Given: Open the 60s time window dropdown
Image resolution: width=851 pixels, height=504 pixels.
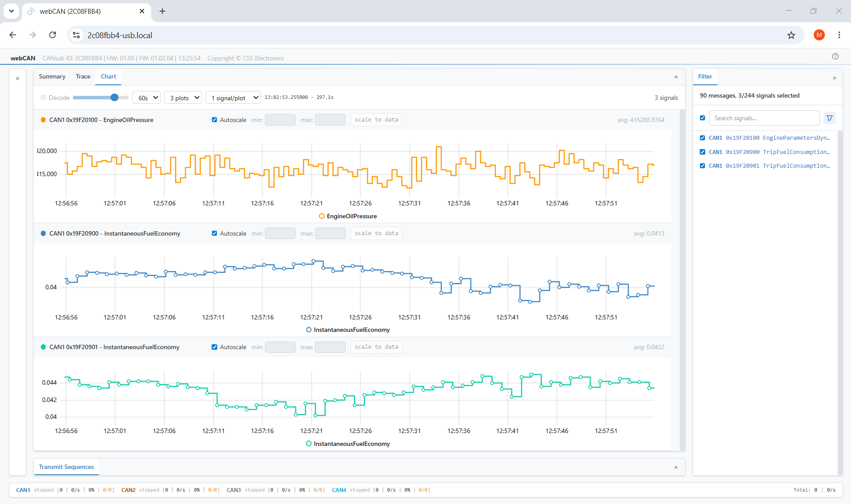Looking at the screenshot, I should [x=146, y=98].
